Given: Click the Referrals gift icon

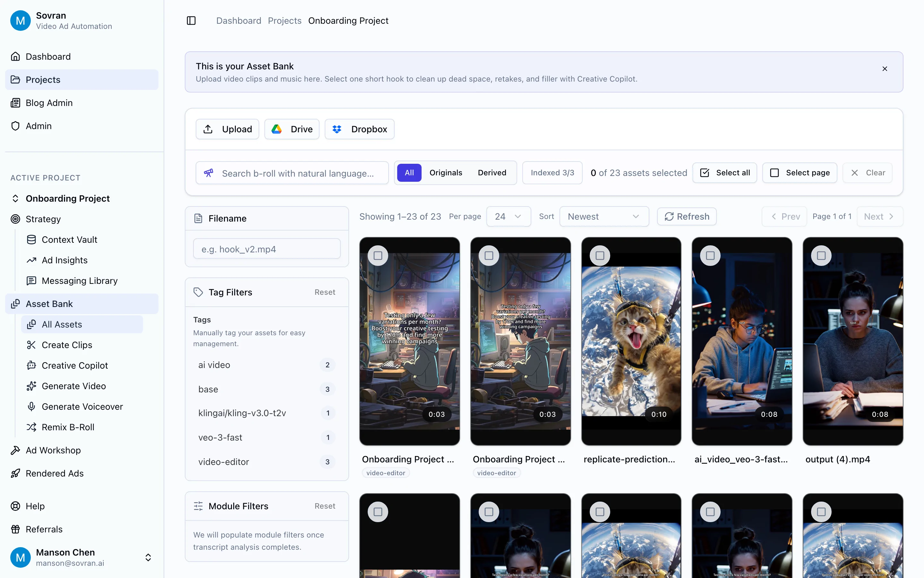Looking at the screenshot, I should click(15, 530).
